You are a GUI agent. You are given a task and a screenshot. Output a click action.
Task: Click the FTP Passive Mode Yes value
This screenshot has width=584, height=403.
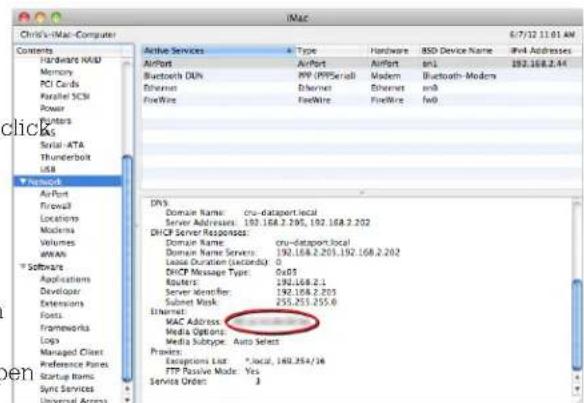[252, 371]
